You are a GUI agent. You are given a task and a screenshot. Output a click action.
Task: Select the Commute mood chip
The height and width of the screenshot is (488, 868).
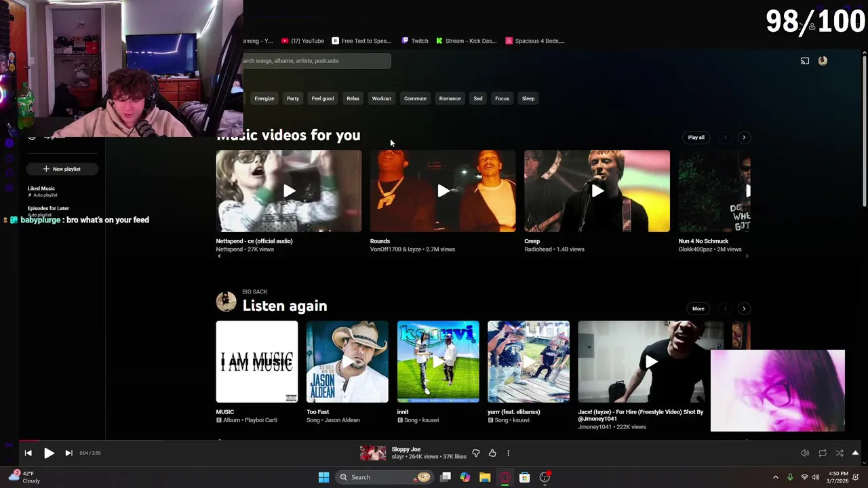pyautogui.click(x=415, y=98)
